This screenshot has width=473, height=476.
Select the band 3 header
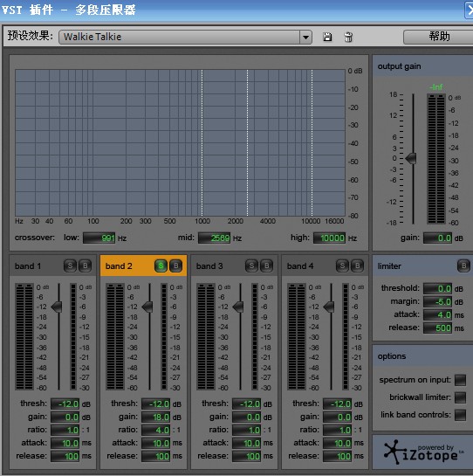tap(234, 266)
